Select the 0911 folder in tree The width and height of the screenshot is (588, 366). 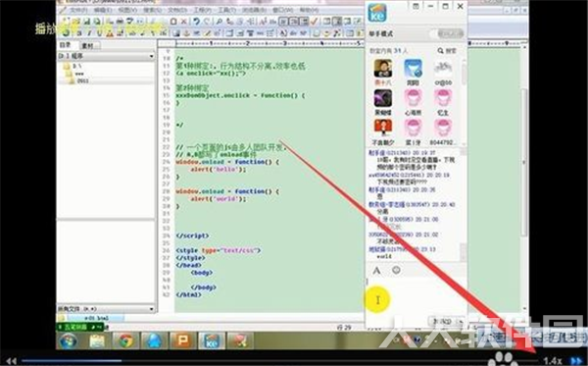[78, 80]
